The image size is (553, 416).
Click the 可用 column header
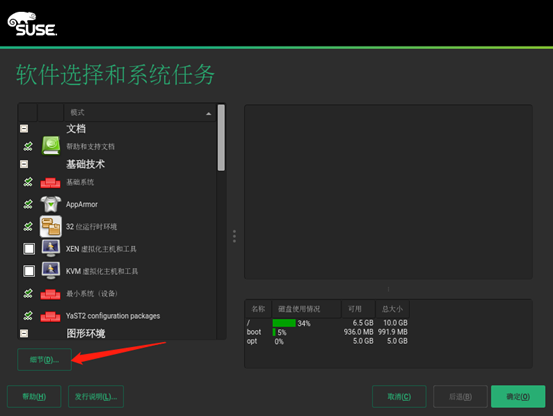358,309
